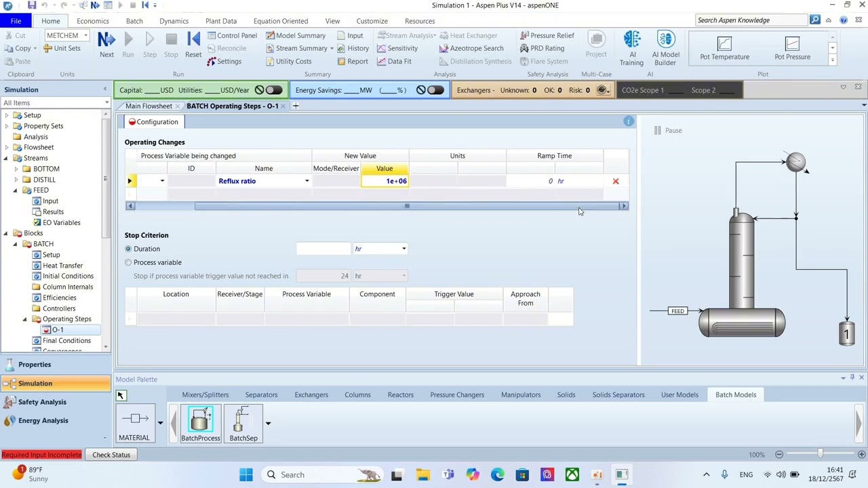Open the History log
This screenshot has height=488, width=868.
[x=353, y=48]
